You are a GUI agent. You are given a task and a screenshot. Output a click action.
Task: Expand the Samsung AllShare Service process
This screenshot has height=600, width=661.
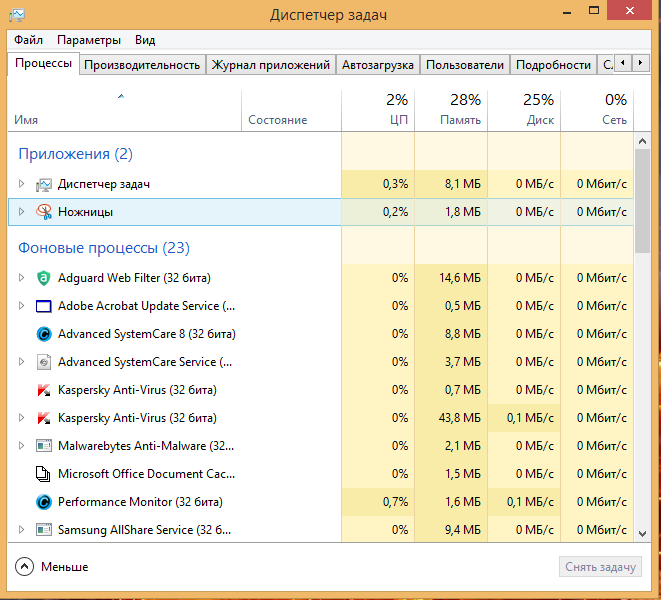pos(21,530)
